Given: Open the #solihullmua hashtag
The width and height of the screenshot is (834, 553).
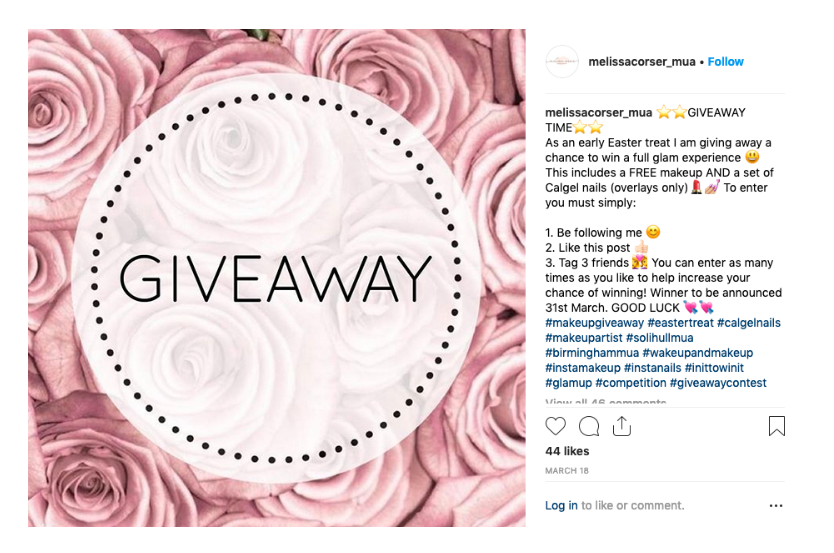Looking at the screenshot, I should click(x=660, y=338).
